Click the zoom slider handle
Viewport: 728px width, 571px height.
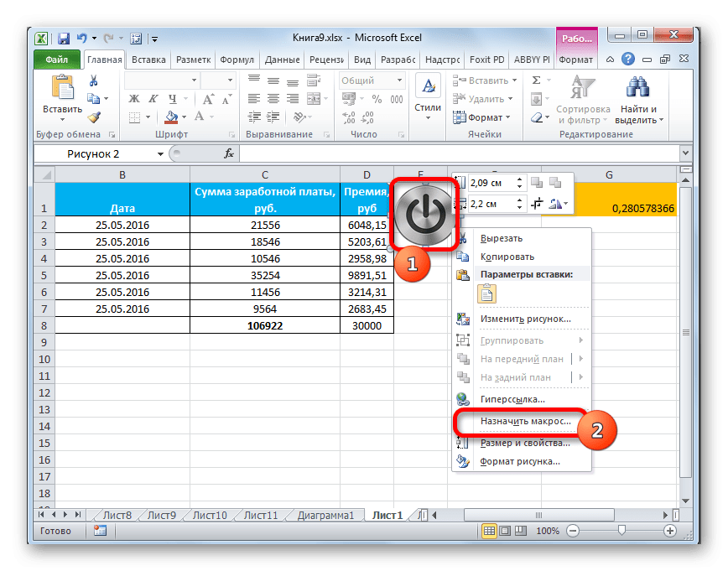click(x=621, y=531)
